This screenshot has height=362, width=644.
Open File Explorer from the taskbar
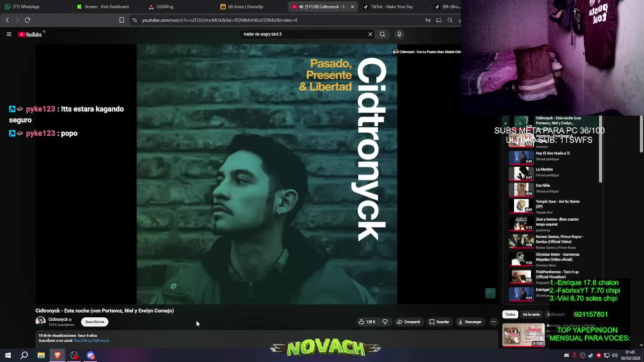(x=41, y=355)
